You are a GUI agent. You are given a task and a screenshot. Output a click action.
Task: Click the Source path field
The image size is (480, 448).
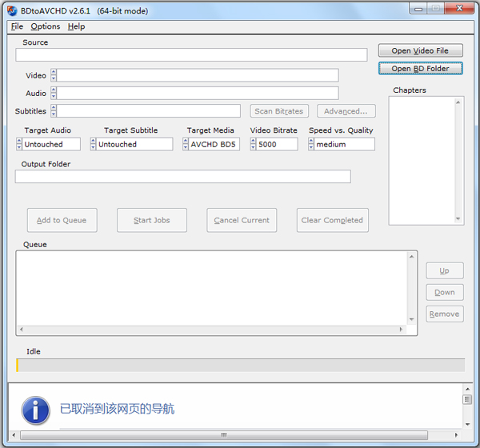coord(191,55)
